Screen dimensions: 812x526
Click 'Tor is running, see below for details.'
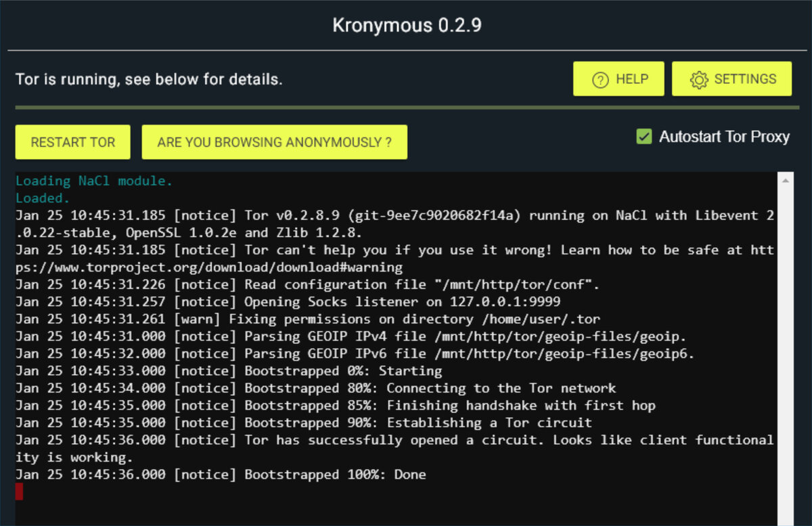(x=149, y=79)
